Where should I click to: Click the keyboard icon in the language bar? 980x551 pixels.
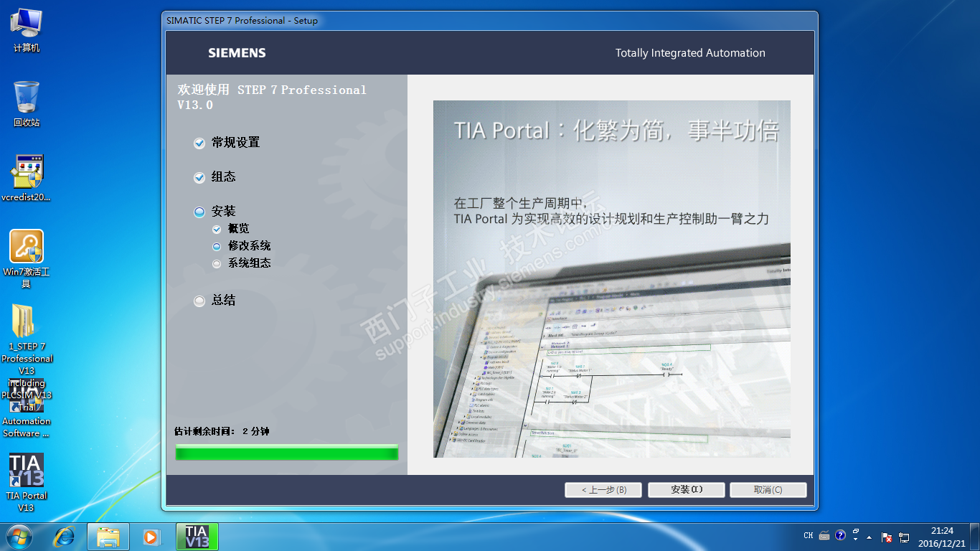(824, 535)
